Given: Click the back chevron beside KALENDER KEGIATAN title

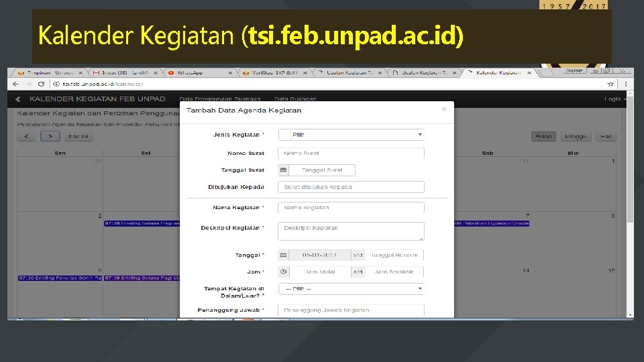Looking at the screenshot, I should [x=17, y=99].
